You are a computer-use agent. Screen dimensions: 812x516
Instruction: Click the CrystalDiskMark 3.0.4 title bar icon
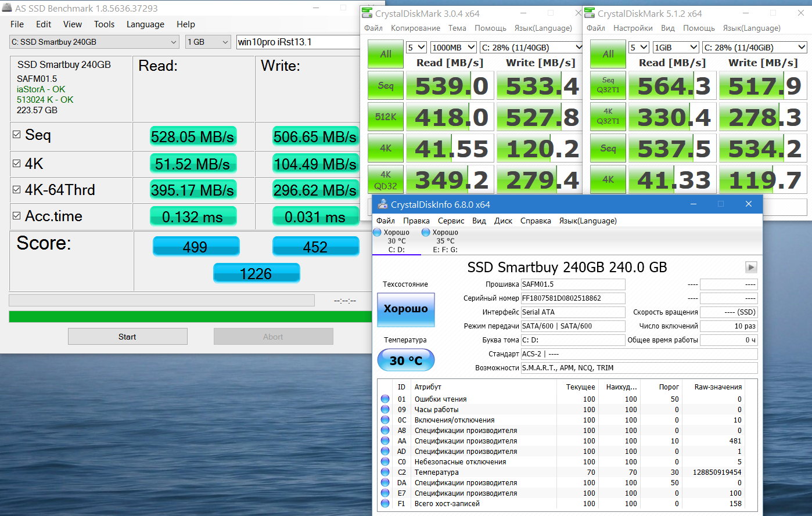tap(367, 13)
